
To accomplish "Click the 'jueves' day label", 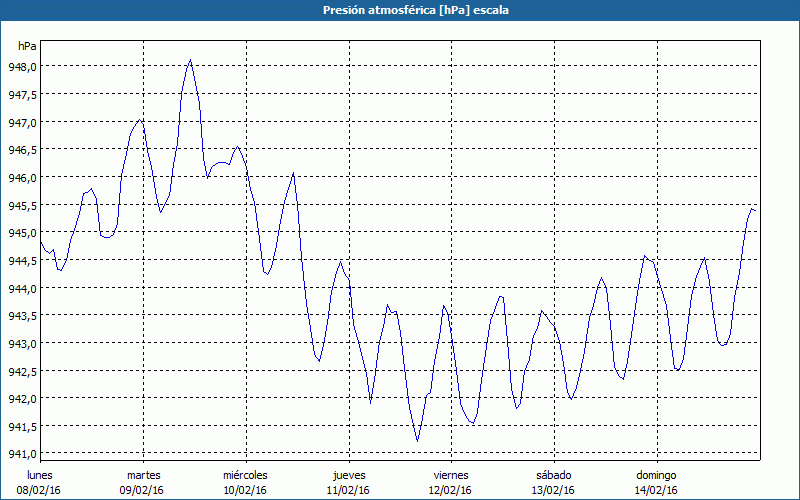I will click(x=348, y=474).
